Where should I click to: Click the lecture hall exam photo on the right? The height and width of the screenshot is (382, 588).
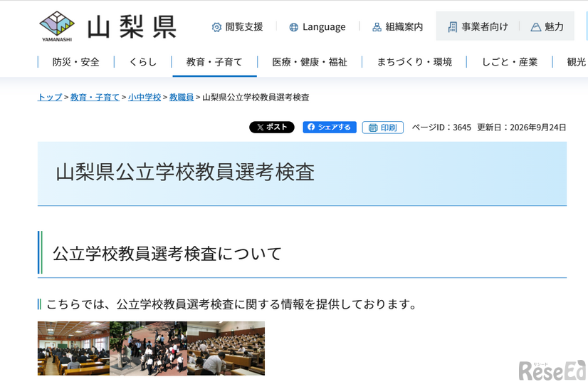pyautogui.click(x=226, y=349)
